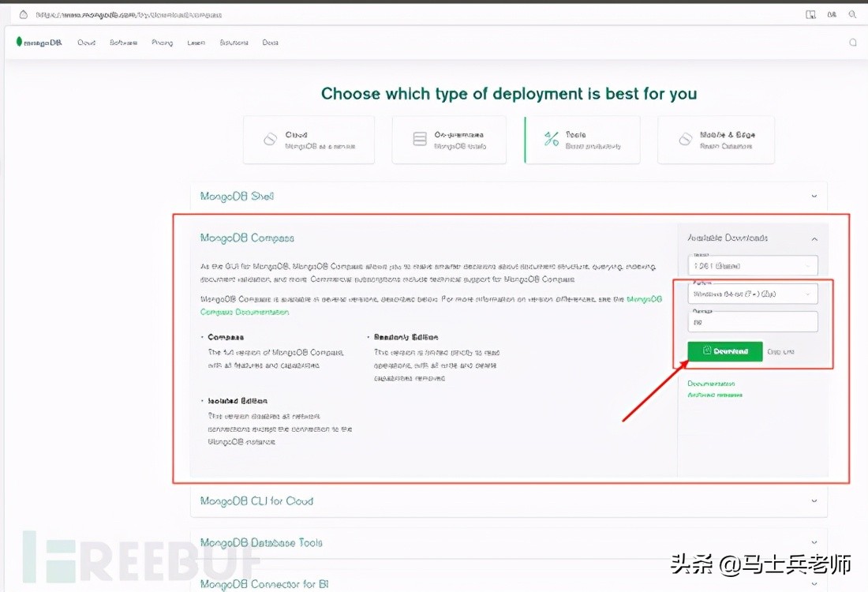Image resolution: width=868 pixels, height=592 pixels.
Task: Click the MongoDB Compass section title
Action: [x=247, y=238]
